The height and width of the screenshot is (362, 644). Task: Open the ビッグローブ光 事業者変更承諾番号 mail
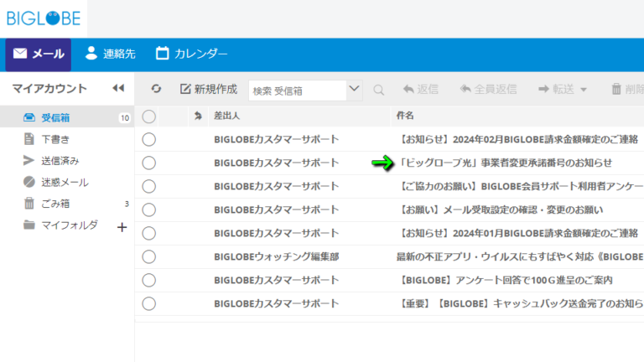506,163
